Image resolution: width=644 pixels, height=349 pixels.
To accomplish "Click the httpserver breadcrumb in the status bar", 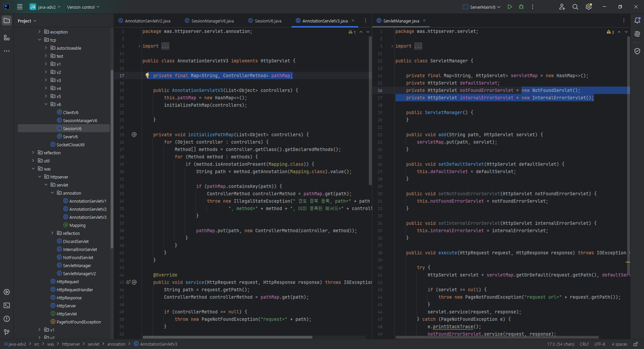I will (x=71, y=344).
